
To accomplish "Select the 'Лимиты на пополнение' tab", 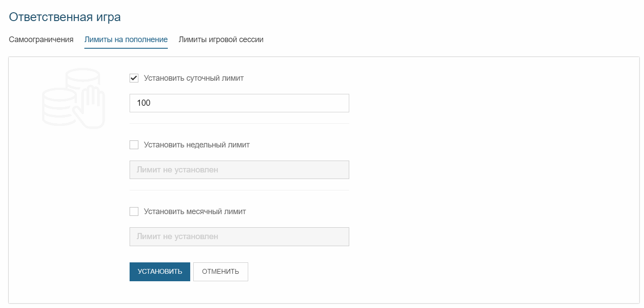I will 126,39.
